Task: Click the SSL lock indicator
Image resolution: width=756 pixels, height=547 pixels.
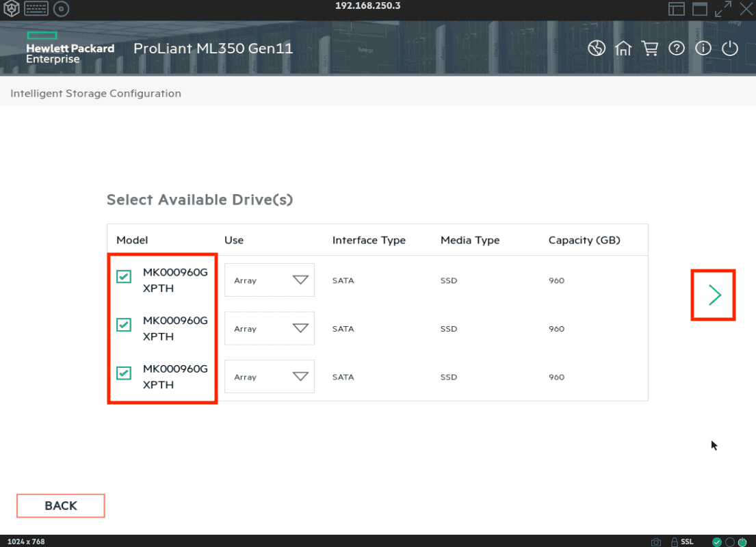Action: click(681, 542)
